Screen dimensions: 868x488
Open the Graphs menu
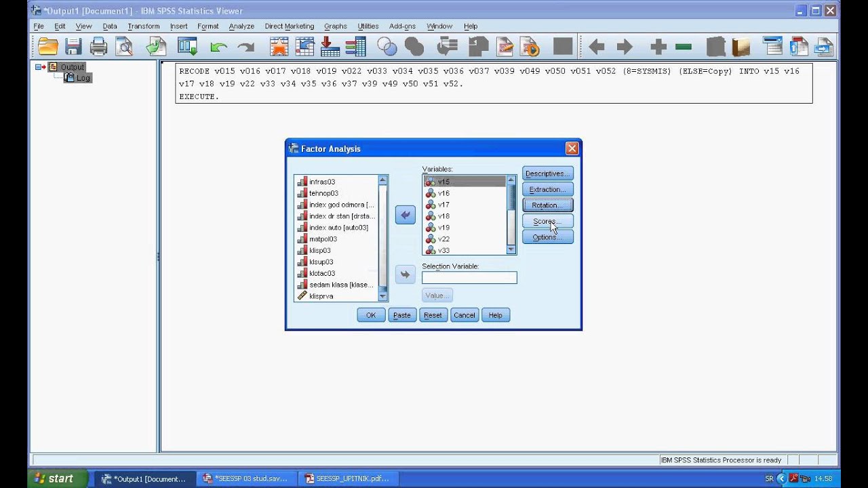[x=335, y=26]
